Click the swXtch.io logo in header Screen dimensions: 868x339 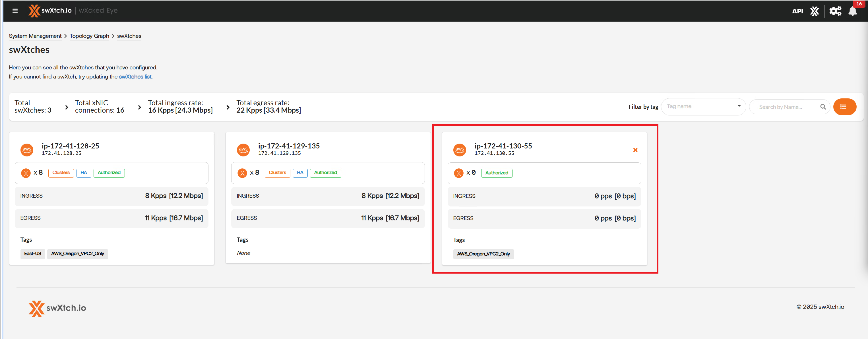tap(50, 11)
